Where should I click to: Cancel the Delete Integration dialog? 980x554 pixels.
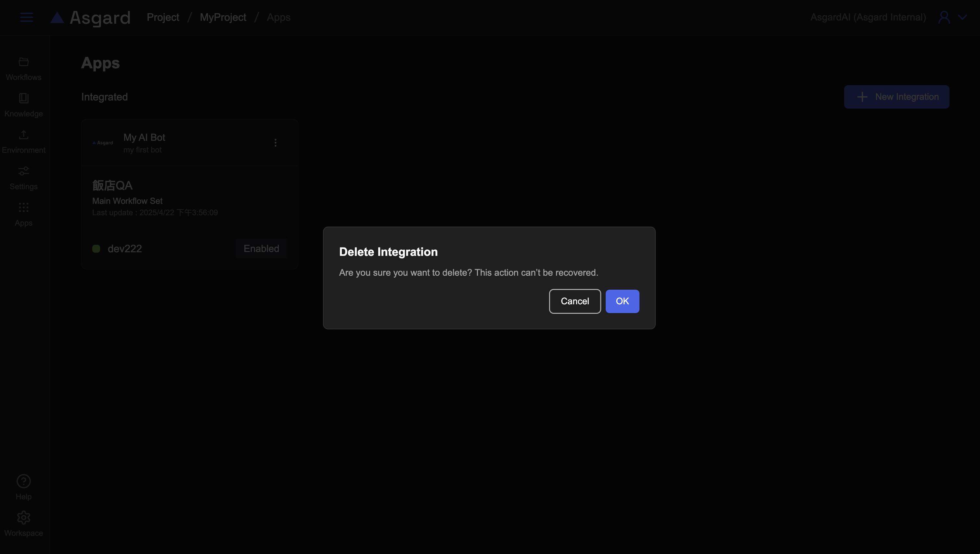coord(574,301)
